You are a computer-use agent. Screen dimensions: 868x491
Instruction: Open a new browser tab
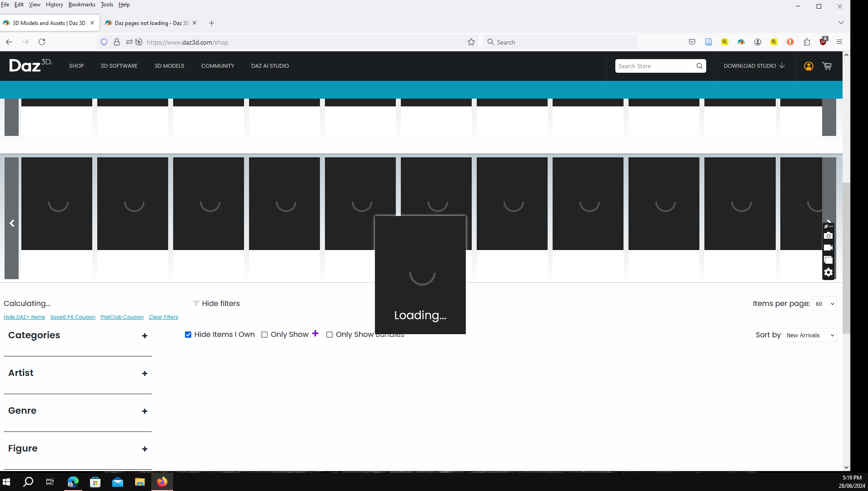(211, 23)
